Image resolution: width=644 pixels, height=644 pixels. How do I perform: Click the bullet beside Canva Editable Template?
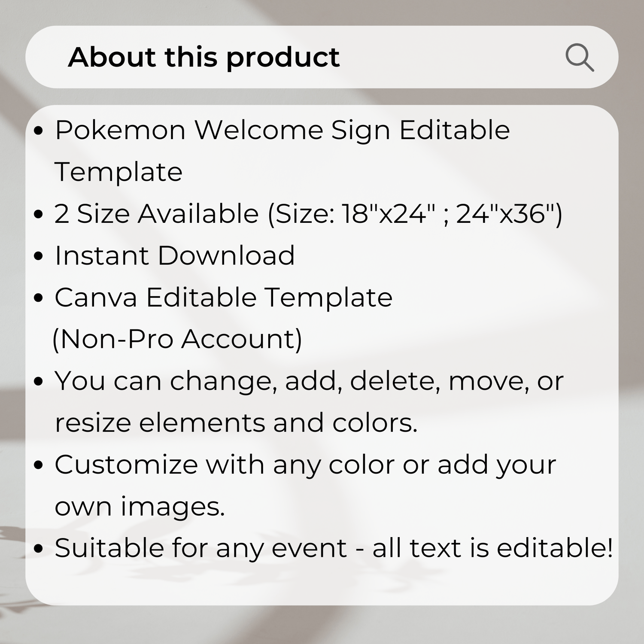39,298
